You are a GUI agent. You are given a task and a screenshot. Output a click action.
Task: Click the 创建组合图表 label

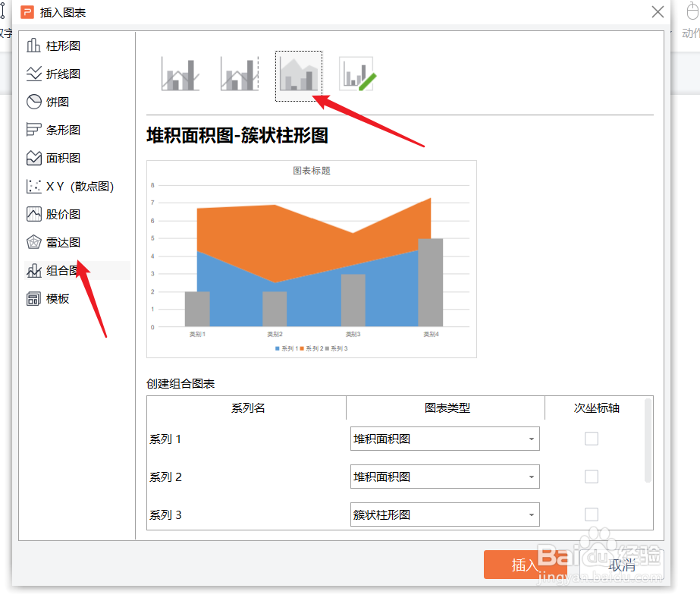click(180, 384)
